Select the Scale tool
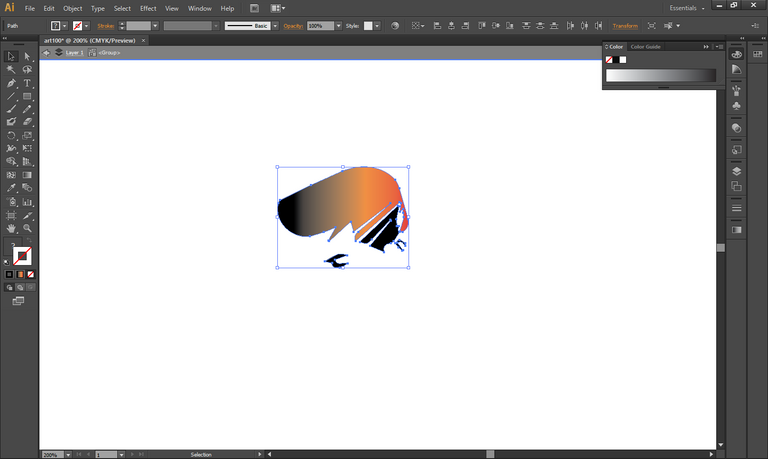This screenshot has width=768, height=459. click(x=27, y=135)
